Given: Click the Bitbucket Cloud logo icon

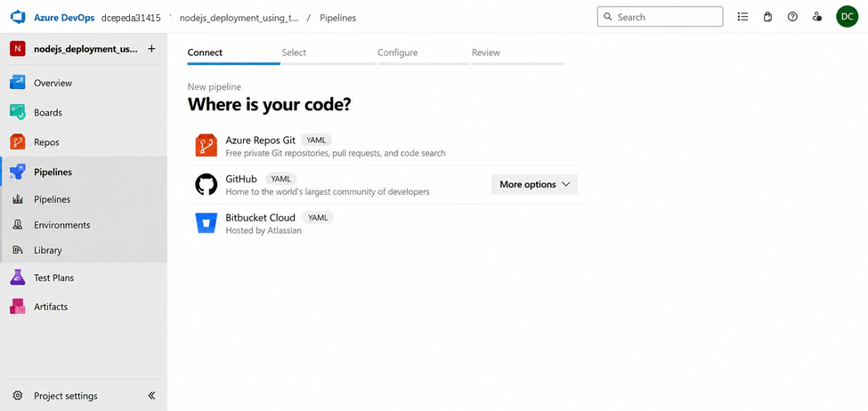Looking at the screenshot, I should tap(206, 223).
